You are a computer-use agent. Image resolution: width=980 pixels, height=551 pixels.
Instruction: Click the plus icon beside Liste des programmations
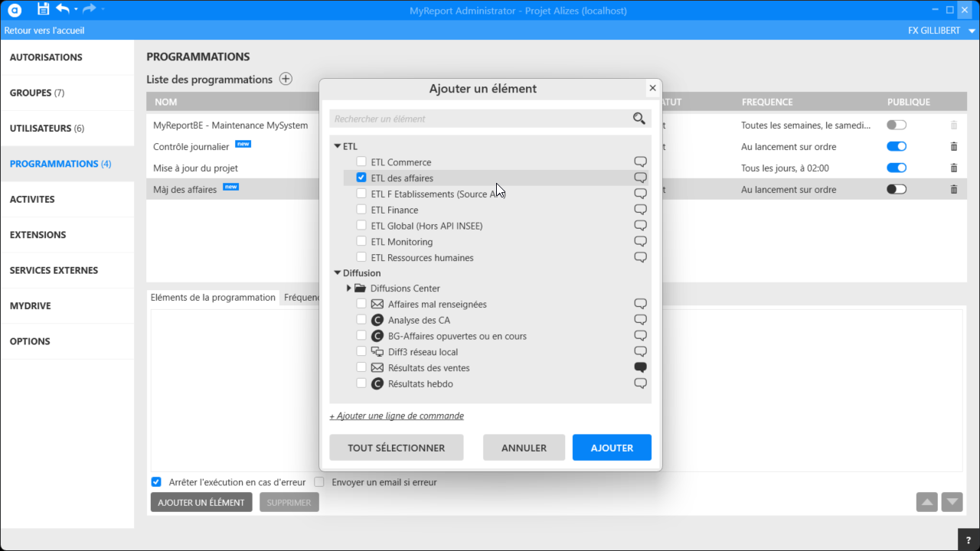tap(286, 79)
